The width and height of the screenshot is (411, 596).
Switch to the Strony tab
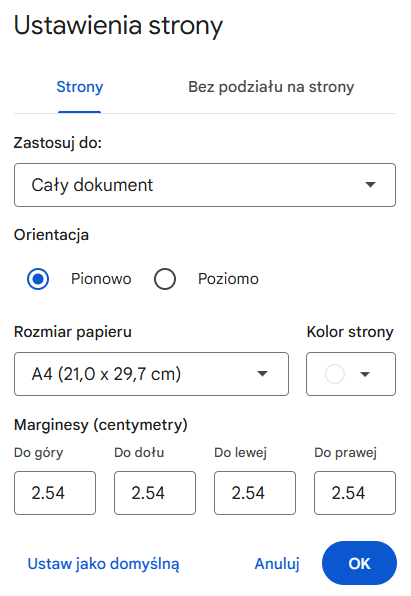(79, 87)
